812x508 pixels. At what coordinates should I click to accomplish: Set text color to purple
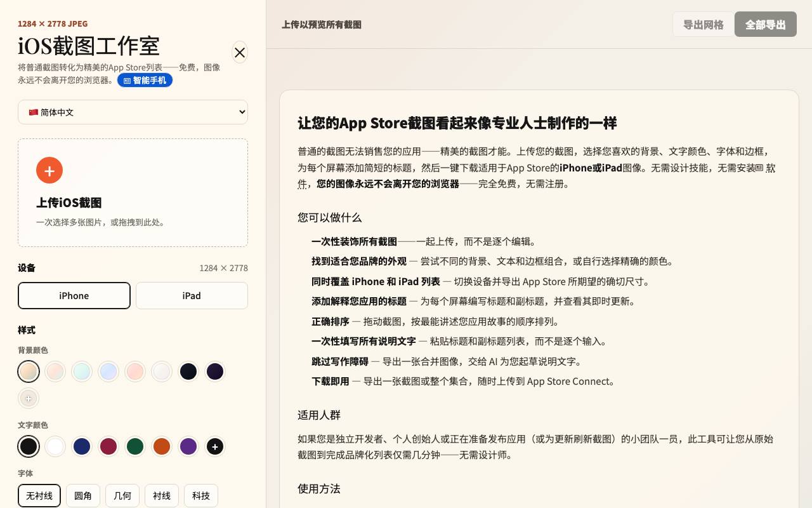[188, 446]
